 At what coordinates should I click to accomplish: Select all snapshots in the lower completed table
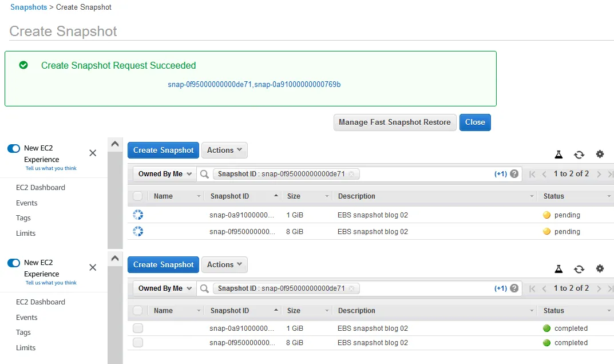(x=137, y=311)
